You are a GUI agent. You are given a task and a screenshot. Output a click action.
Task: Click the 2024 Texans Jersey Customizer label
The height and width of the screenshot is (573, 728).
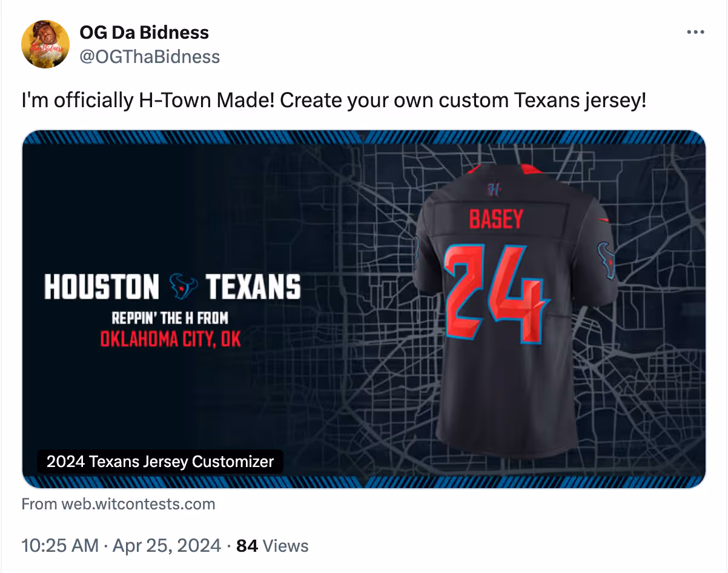pos(160,462)
